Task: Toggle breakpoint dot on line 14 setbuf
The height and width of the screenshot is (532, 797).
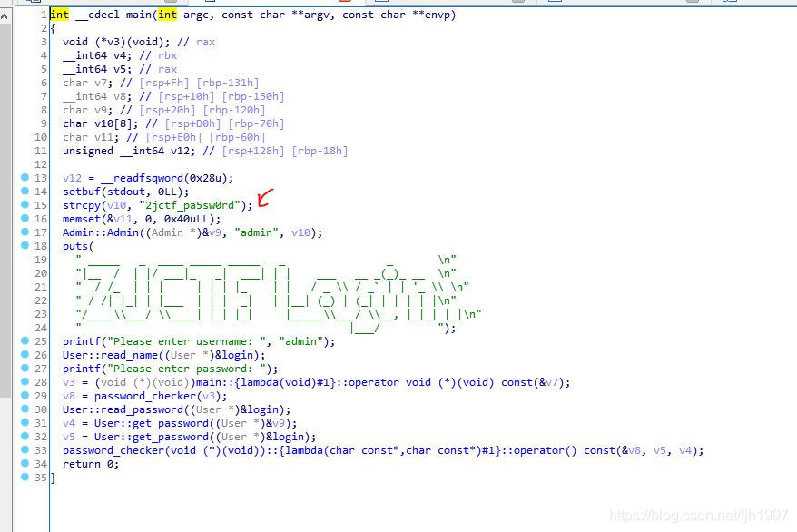Action: (x=25, y=191)
